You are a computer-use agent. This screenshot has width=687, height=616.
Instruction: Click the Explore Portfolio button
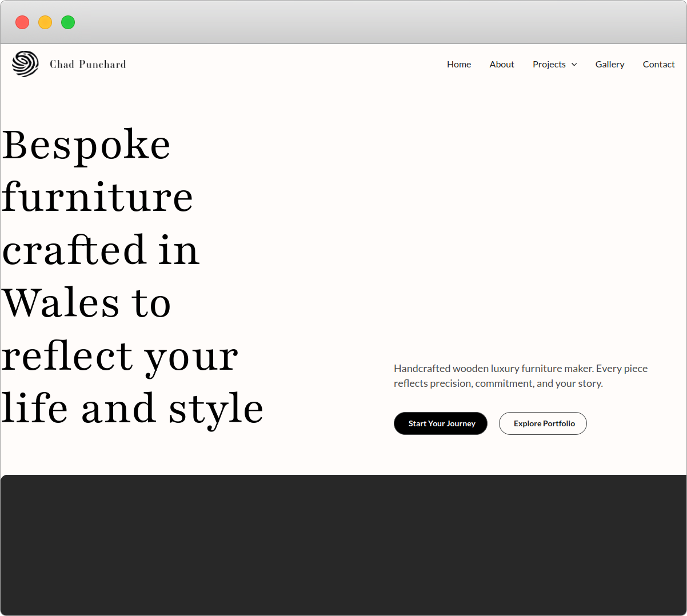click(x=543, y=423)
